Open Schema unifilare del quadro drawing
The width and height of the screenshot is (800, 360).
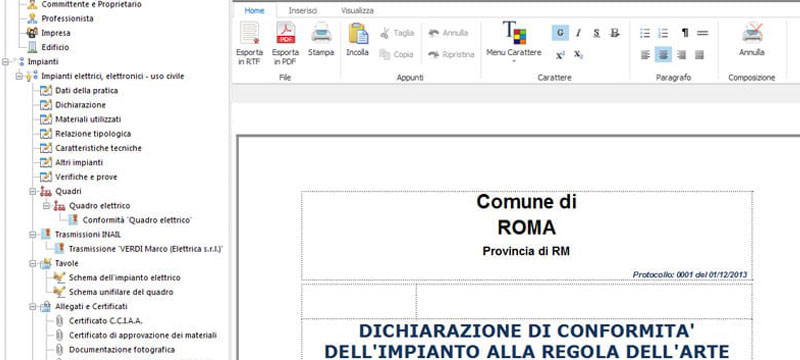coord(114,292)
